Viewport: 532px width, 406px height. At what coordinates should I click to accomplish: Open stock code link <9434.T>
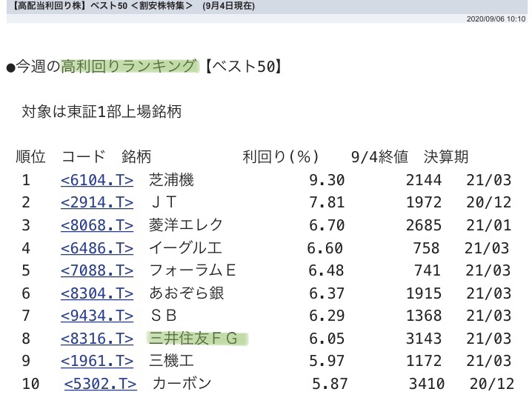97,316
